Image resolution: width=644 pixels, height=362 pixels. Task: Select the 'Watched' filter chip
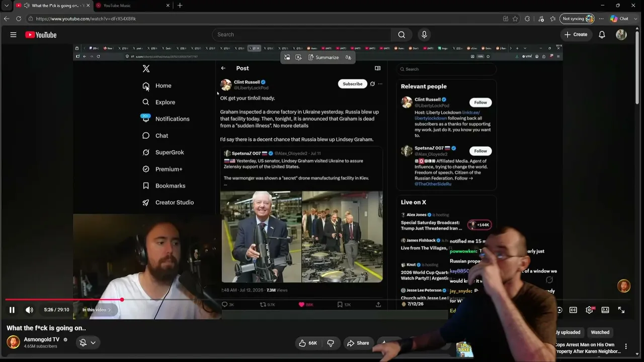[x=600, y=332]
